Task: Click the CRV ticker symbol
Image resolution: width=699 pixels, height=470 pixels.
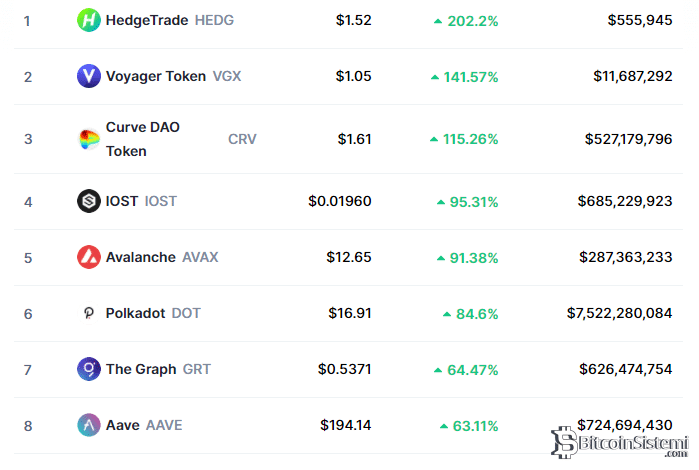Action: point(242,140)
